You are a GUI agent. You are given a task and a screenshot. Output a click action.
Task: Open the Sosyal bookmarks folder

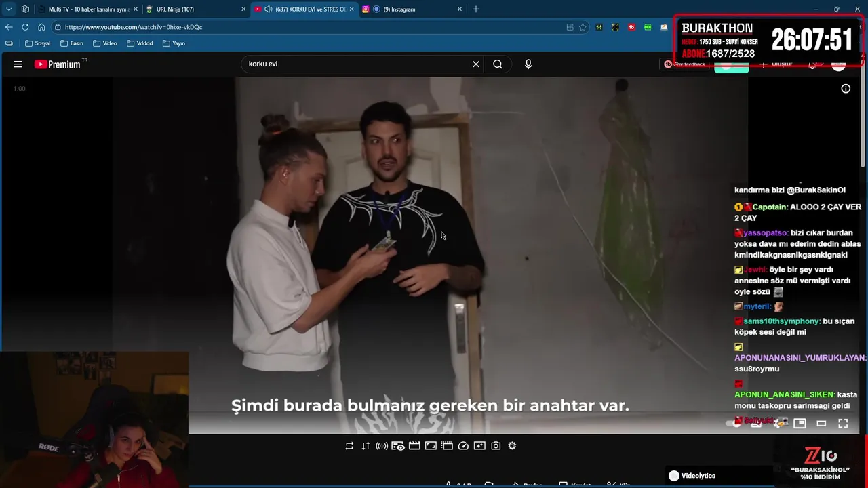tap(37, 43)
